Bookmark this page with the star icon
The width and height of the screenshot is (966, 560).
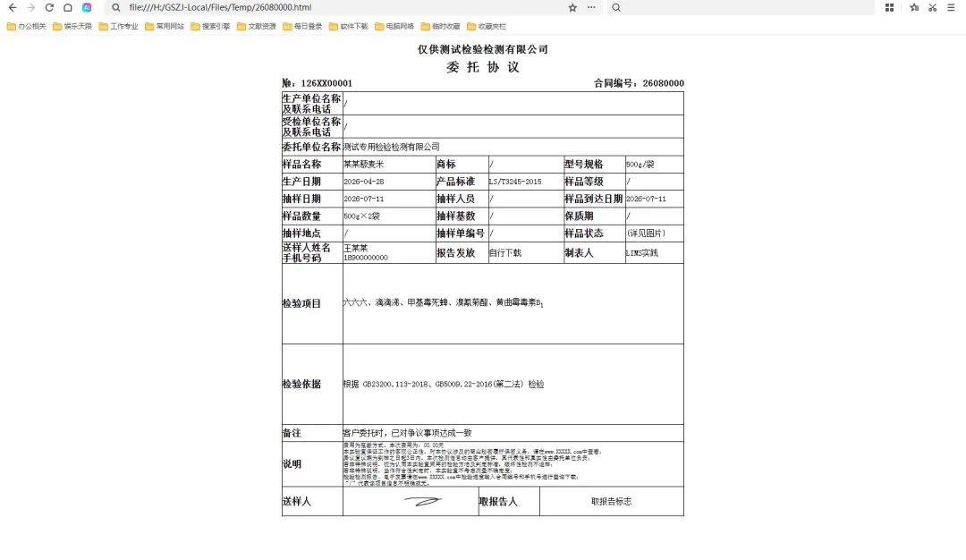pos(572,7)
